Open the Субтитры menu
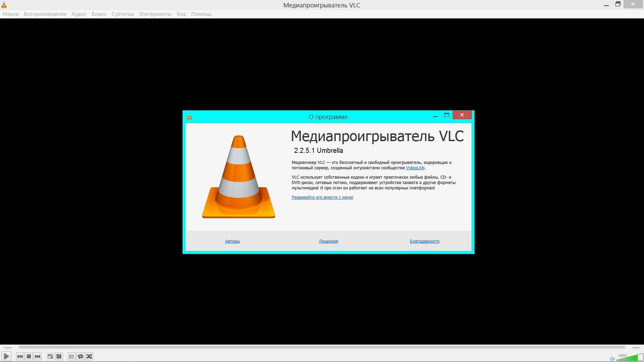Image resolution: width=644 pixels, height=362 pixels. [123, 14]
